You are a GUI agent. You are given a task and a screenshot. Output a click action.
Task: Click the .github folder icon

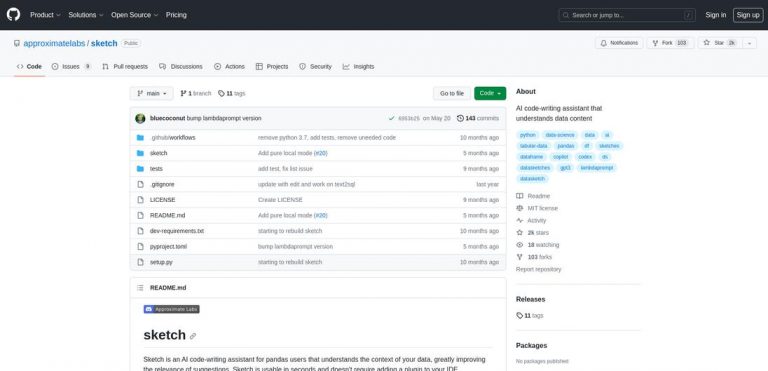141,138
